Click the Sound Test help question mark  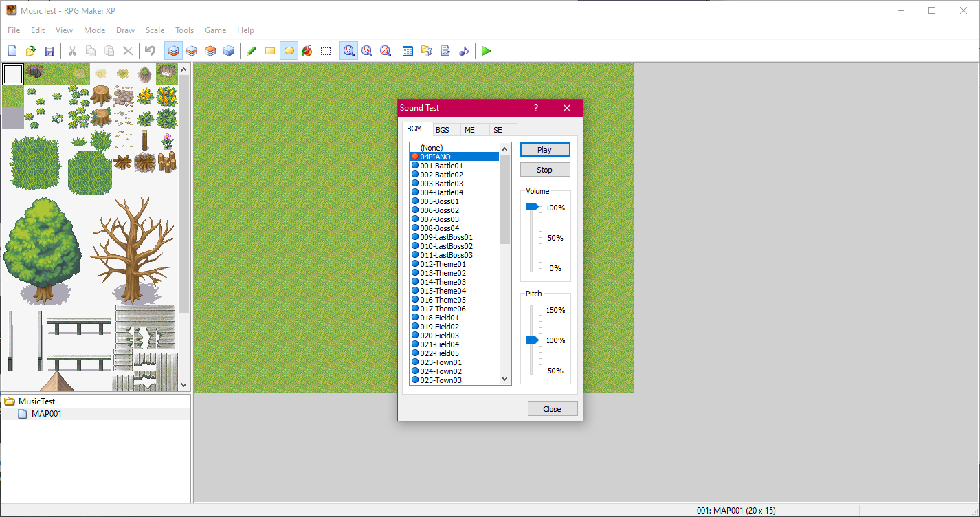536,108
